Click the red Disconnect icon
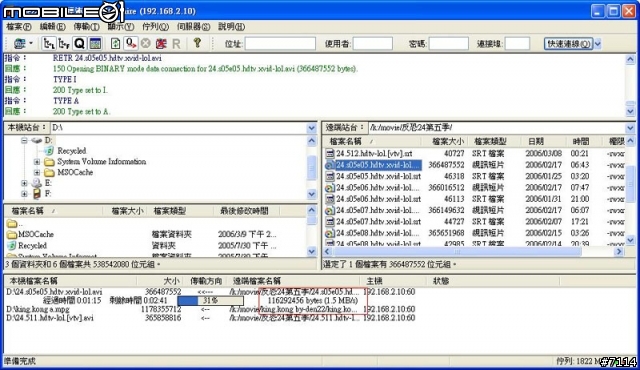 [x=161, y=43]
